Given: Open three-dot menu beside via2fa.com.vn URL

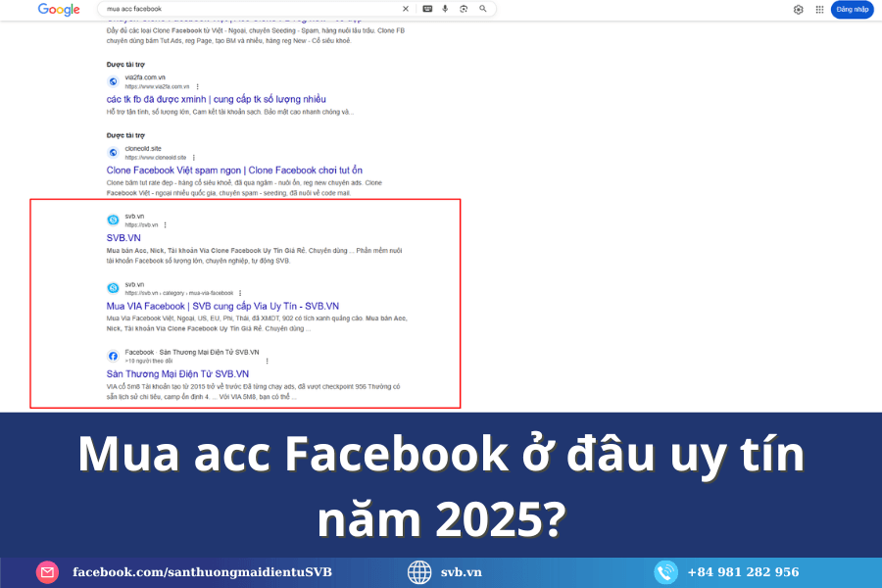Looking at the screenshot, I should coord(197,86).
